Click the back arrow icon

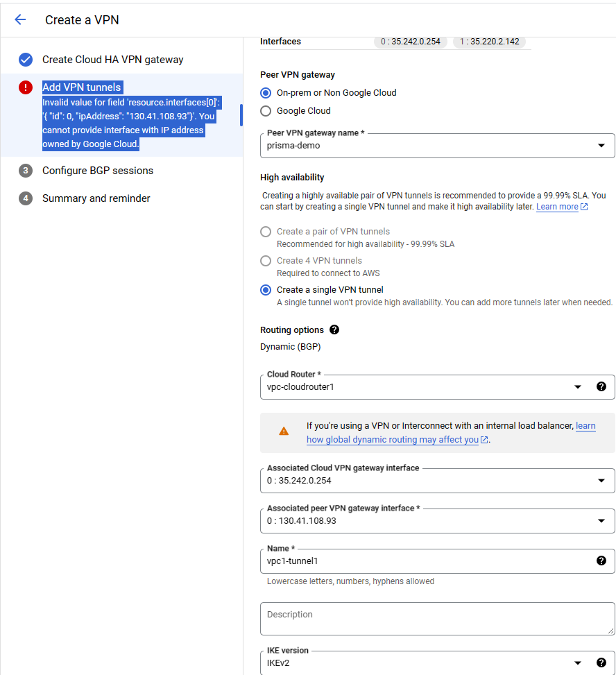pyautogui.click(x=20, y=19)
